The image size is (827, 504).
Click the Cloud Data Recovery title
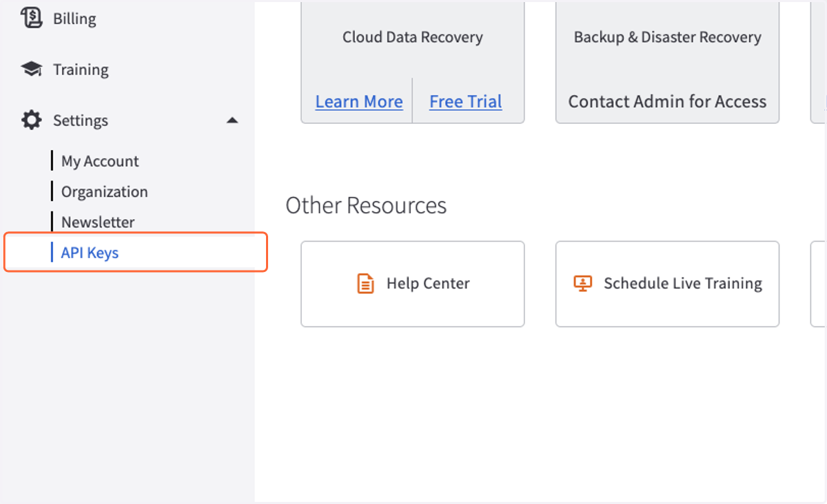click(413, 37)
